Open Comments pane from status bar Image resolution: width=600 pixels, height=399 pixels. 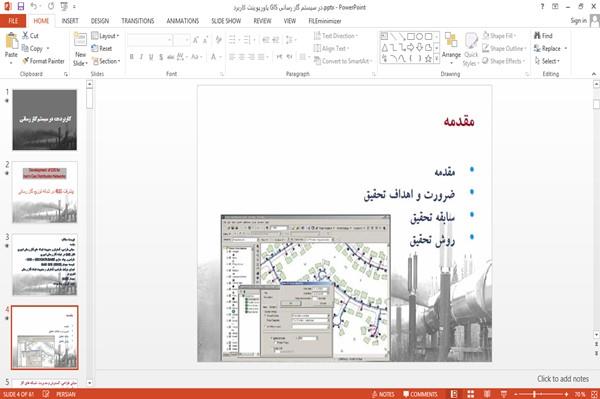coord(420,394)
